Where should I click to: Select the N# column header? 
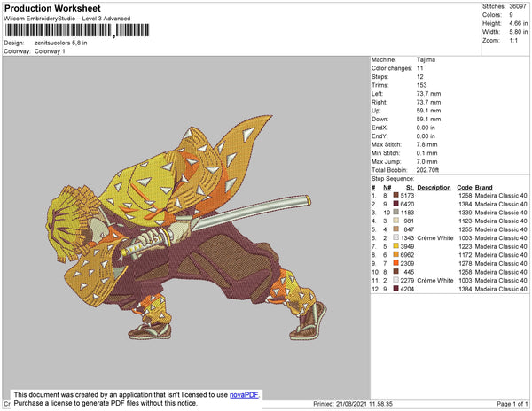click(387, 188)
